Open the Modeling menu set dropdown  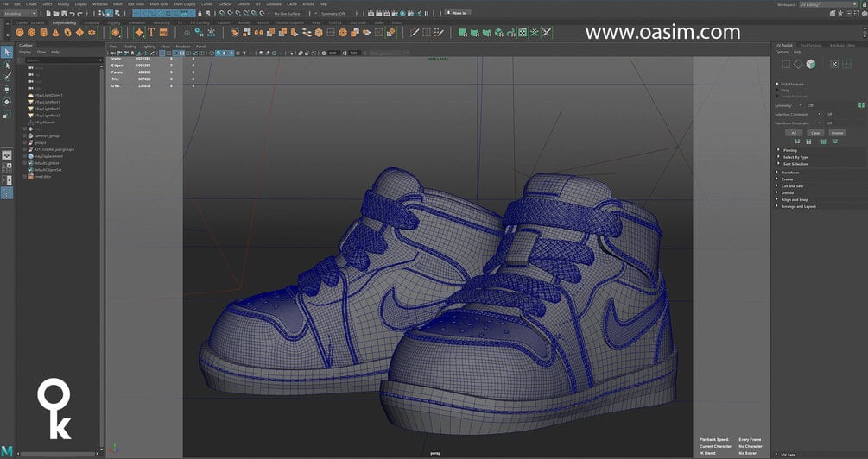(20, 13)
